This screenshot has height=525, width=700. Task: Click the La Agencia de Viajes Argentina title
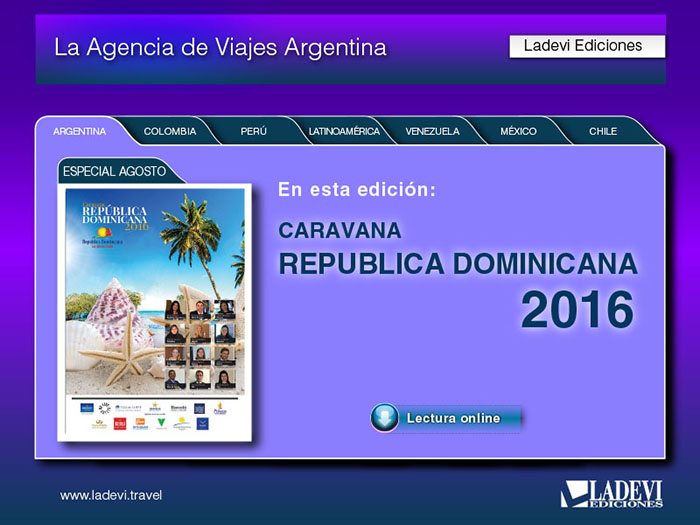pos(220,47)
